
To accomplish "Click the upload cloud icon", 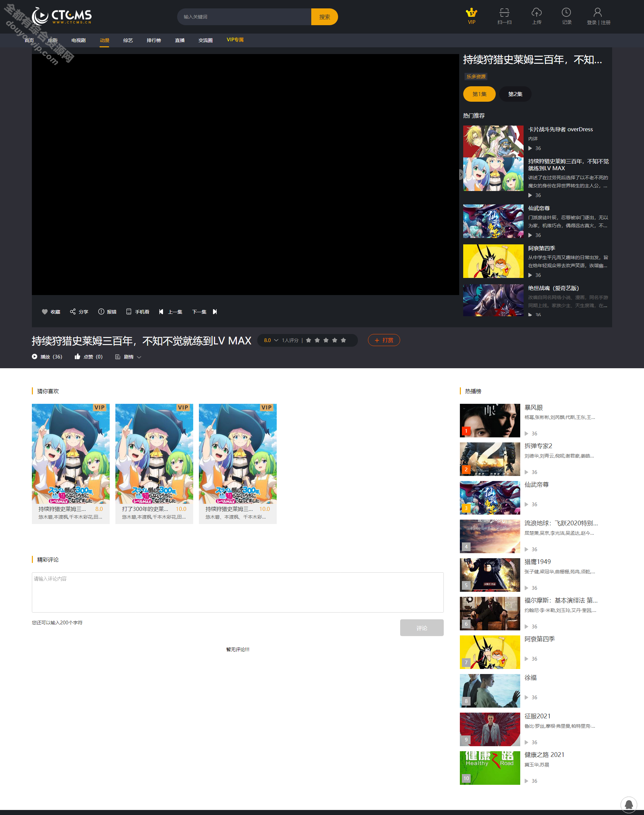I will (537, 12).
